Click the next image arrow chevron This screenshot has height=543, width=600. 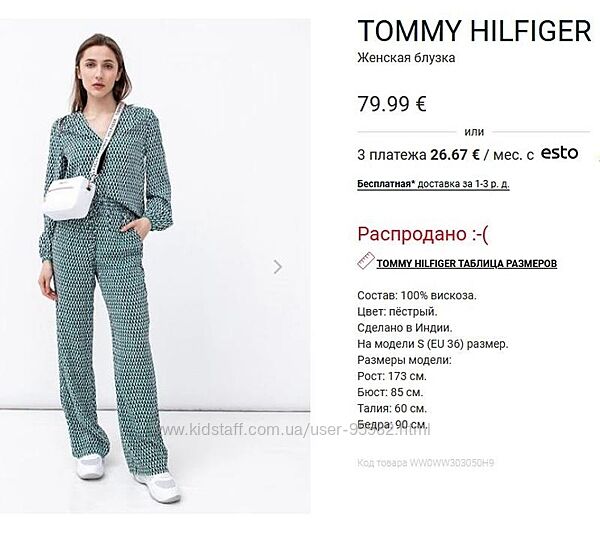click(x=278, y=267)
